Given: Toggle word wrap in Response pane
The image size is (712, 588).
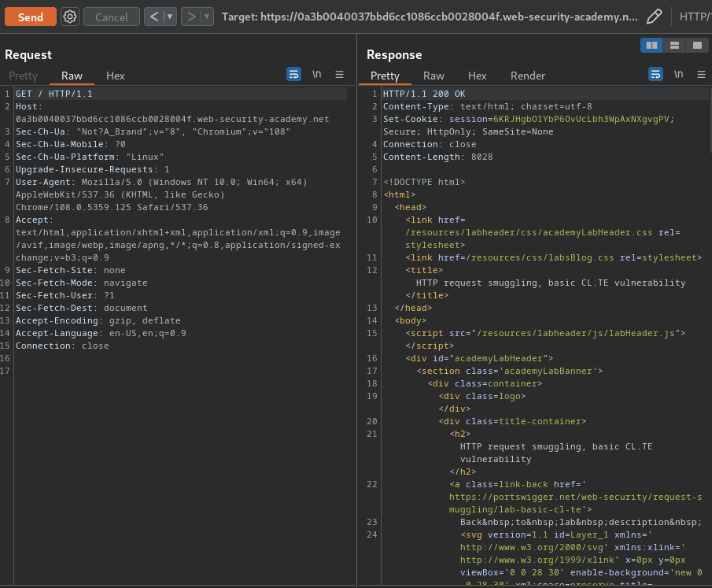Looking at the screenshot, I should pos(655,74).
